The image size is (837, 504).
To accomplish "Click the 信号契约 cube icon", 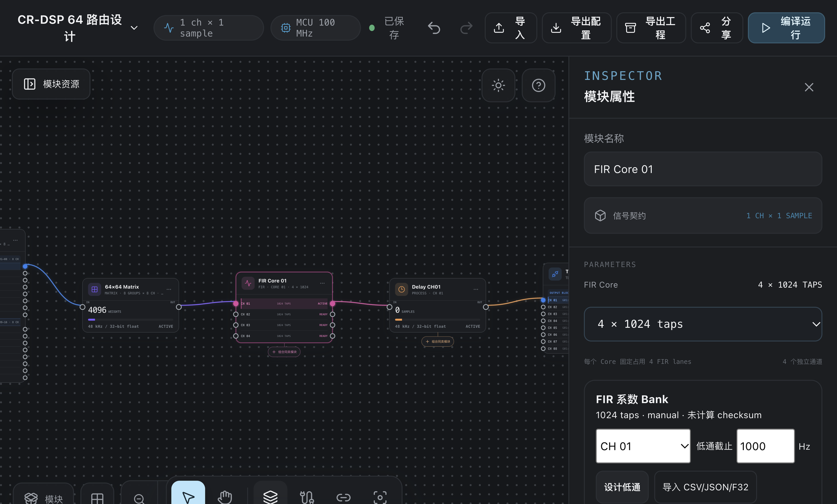I will (x=600, y=215).
